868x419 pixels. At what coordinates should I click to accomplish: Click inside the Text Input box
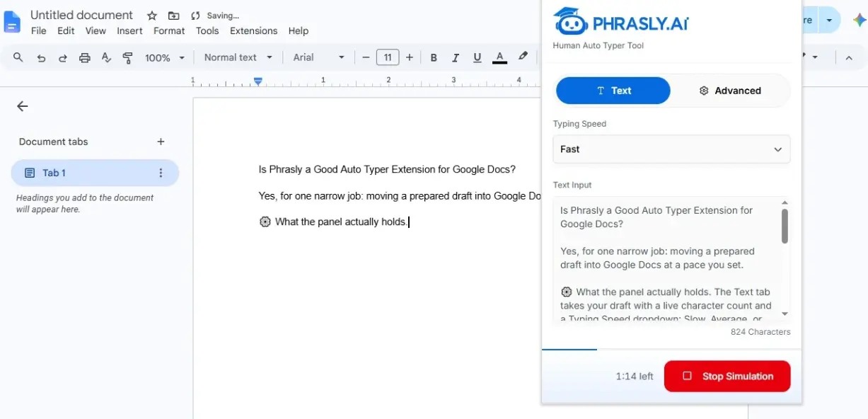(x=667, y=258)
